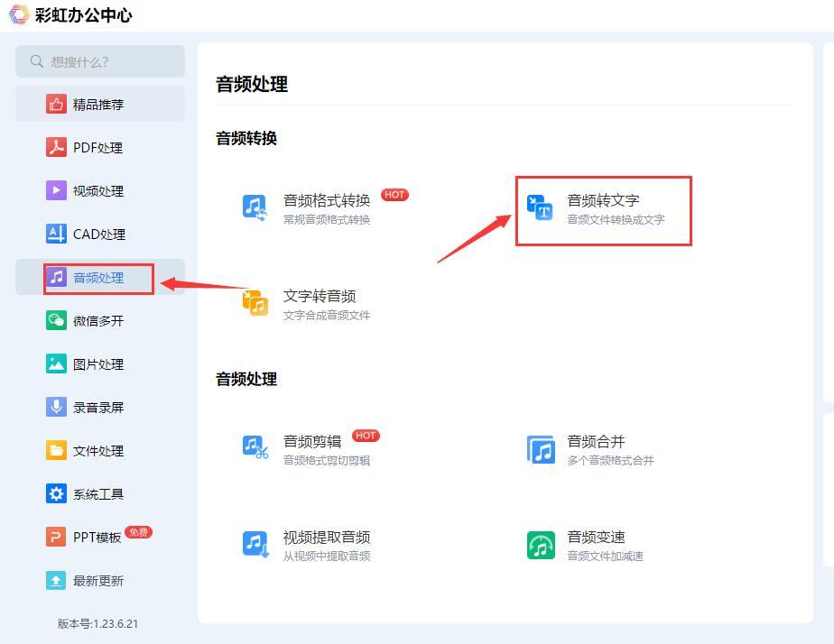Launch 音频变速 tool title
The image size is (834, 644).
click(596, 538)
